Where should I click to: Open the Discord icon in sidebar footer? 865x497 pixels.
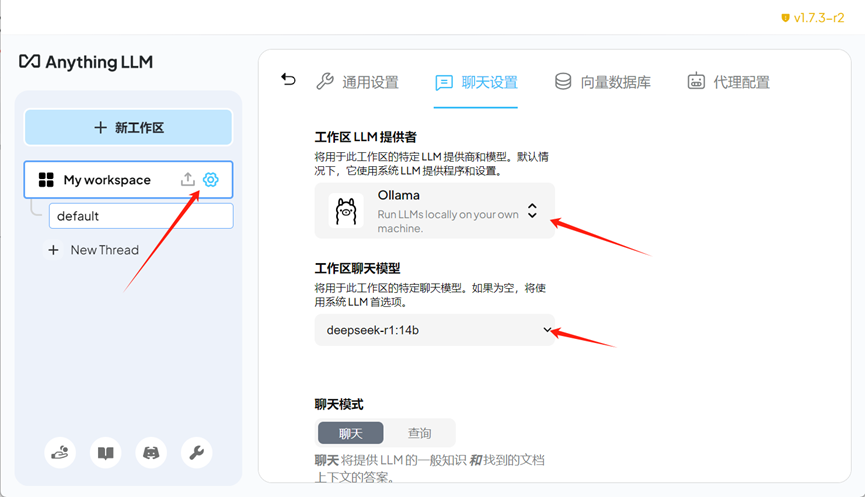[151, 453]
